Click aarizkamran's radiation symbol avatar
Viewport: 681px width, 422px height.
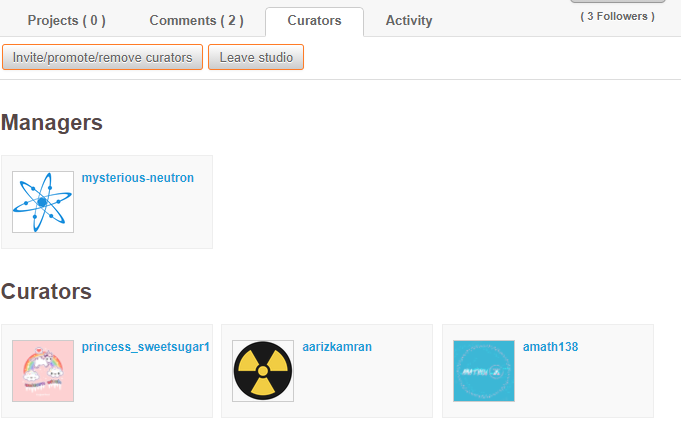[x=263, y=371]
